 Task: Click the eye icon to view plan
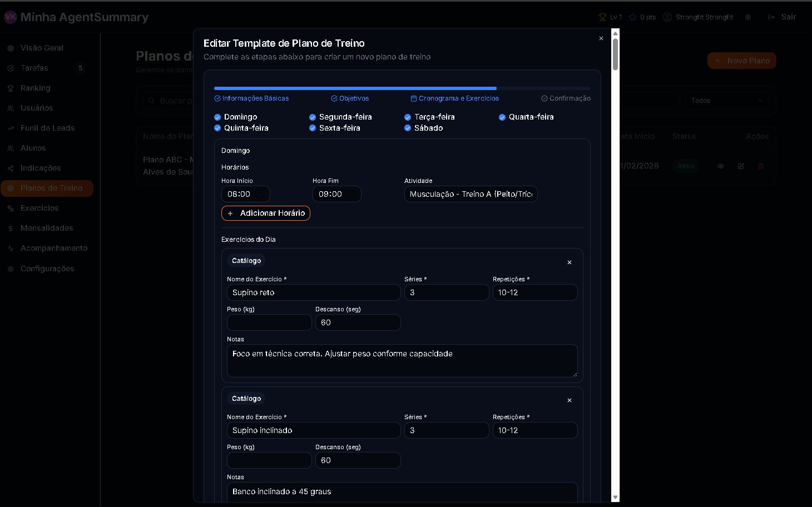pyautogui.click(x=720, y=166)
